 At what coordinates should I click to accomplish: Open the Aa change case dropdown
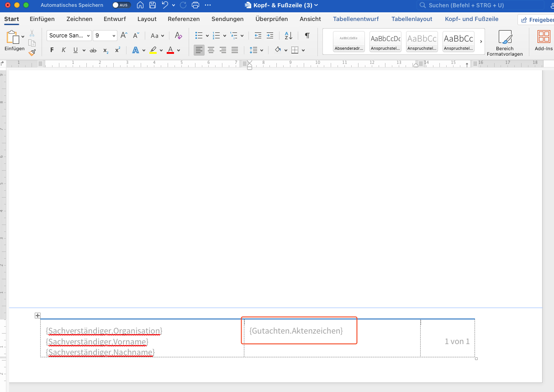tap(157, 36)
